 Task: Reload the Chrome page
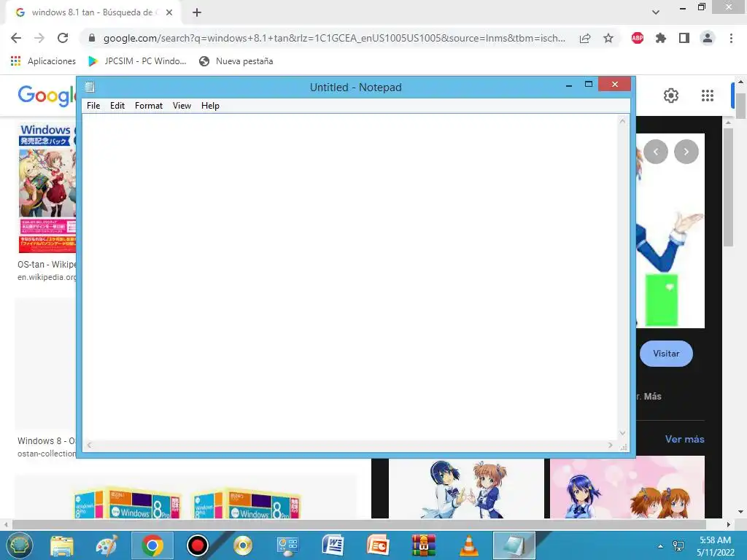(x=63, y=38)
